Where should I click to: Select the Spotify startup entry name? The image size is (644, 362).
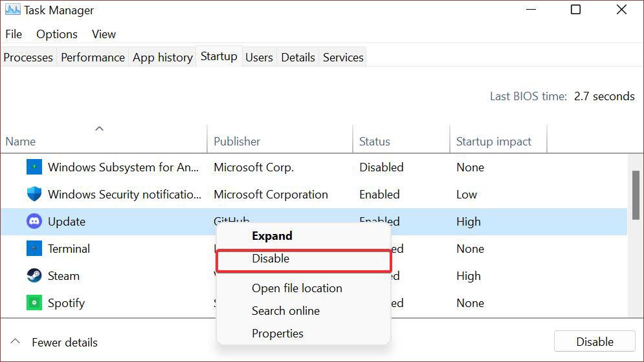pyautogui.click(x=66, y=303)
